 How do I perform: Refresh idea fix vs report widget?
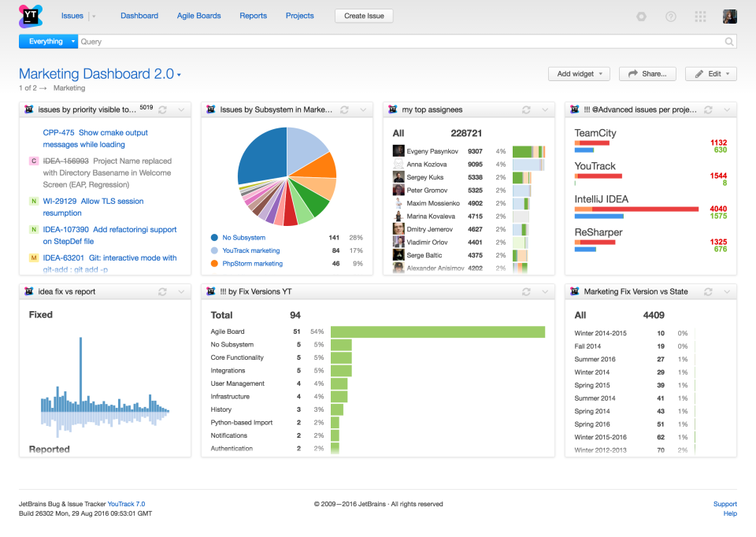[x=162, y=291]
